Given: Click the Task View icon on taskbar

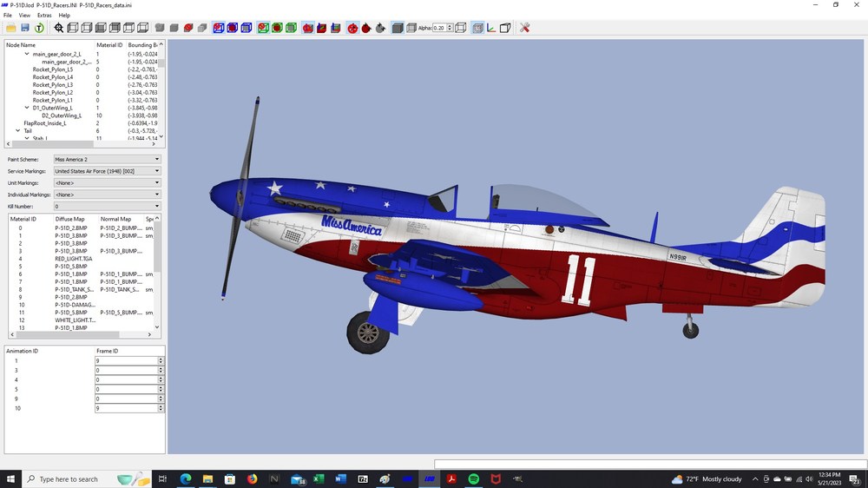Looking at the screenshot, I should pos(162,478).
